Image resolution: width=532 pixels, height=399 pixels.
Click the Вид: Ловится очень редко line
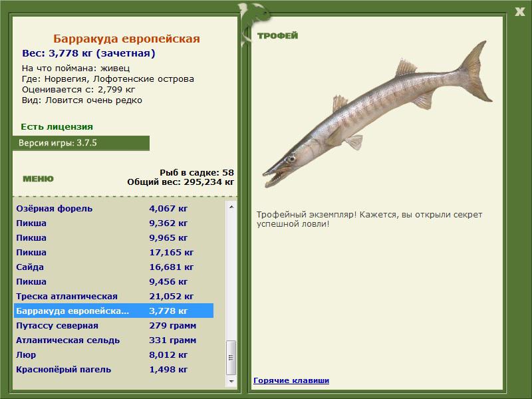click(x=82, y=100)
